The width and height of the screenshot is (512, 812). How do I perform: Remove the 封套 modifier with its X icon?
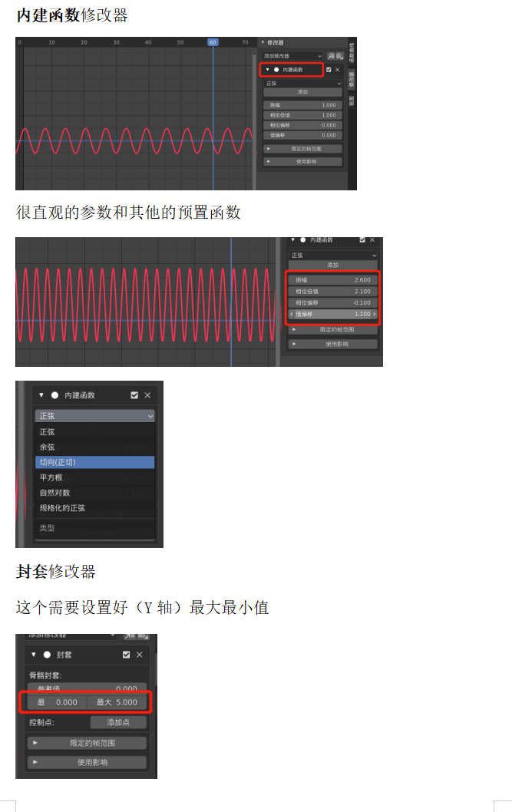pos(139,655)
